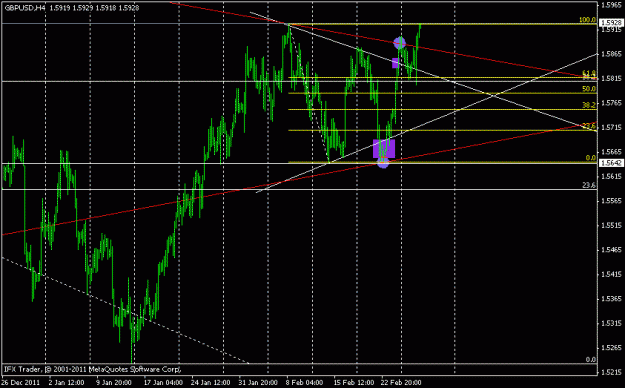
Task: Select the 1.5665 price axis value
Action: 611,152
